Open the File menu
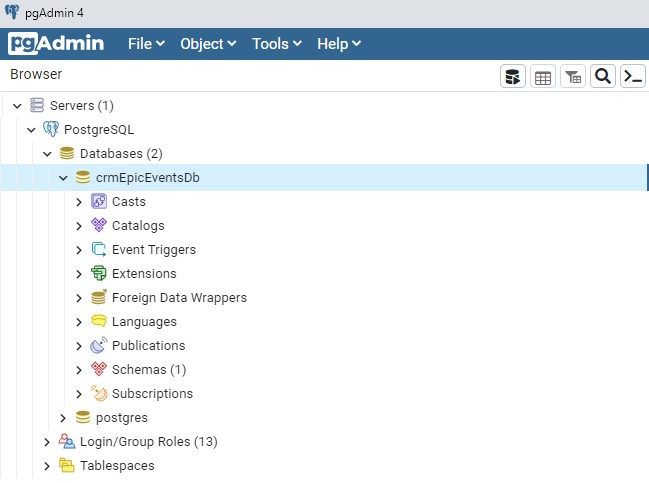 [146, 43]
